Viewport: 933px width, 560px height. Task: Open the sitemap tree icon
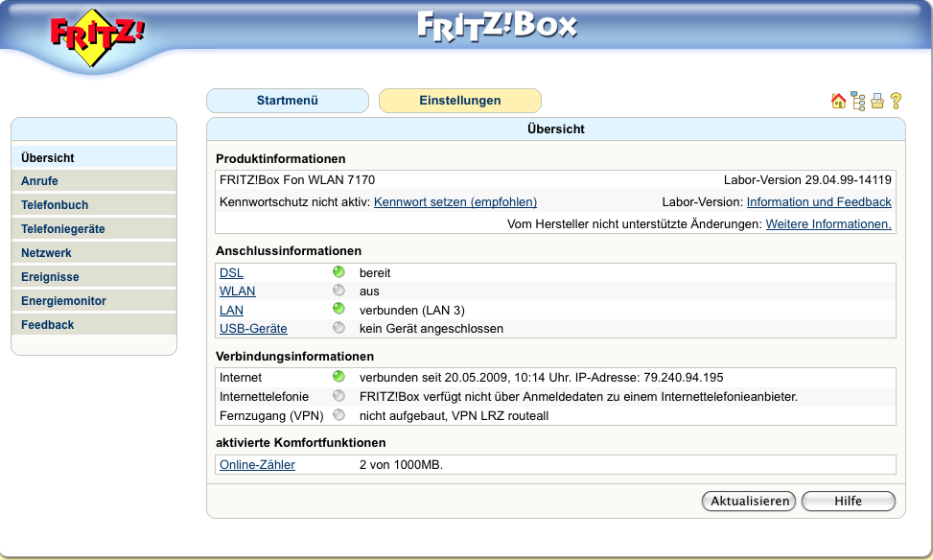(x=857, y=101)
